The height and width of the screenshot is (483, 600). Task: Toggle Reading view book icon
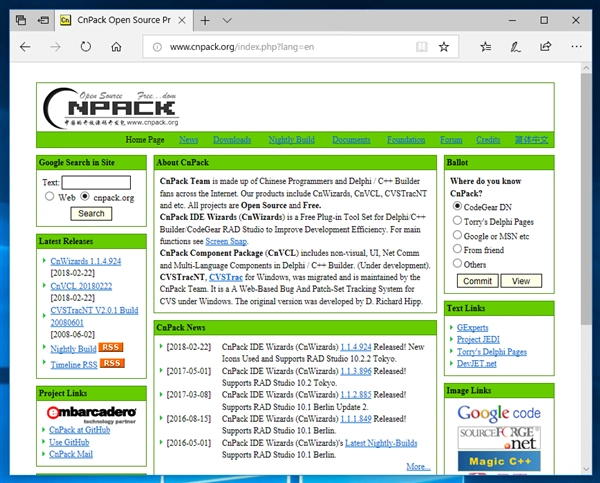(x=421, y=47)
